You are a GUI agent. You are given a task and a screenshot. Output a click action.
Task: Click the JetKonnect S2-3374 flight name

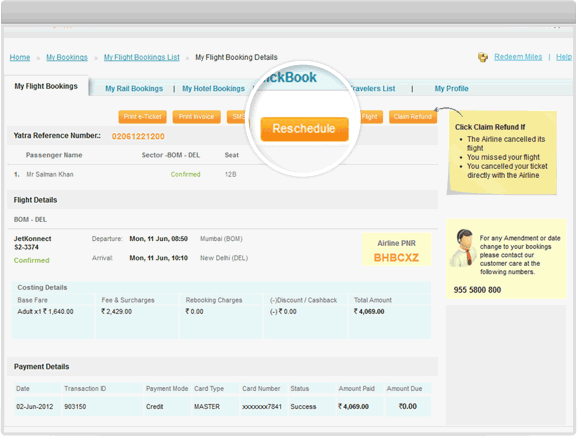pyautogui.click(x=32, y=243)
